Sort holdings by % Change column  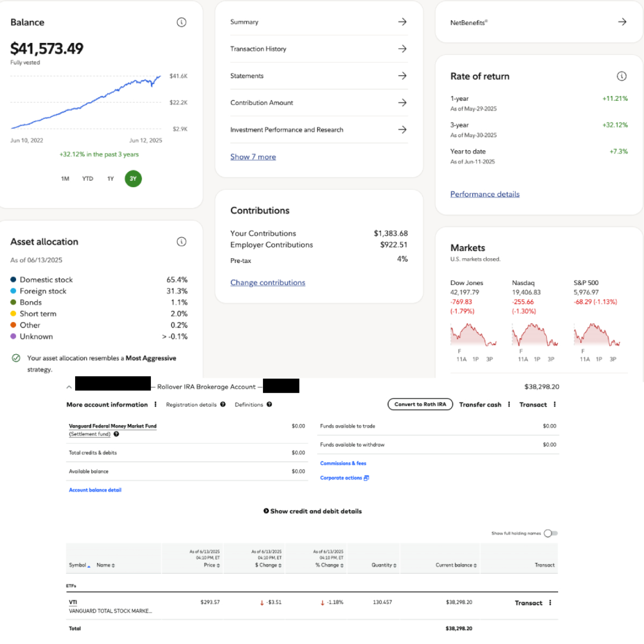(x=330, y=565)
